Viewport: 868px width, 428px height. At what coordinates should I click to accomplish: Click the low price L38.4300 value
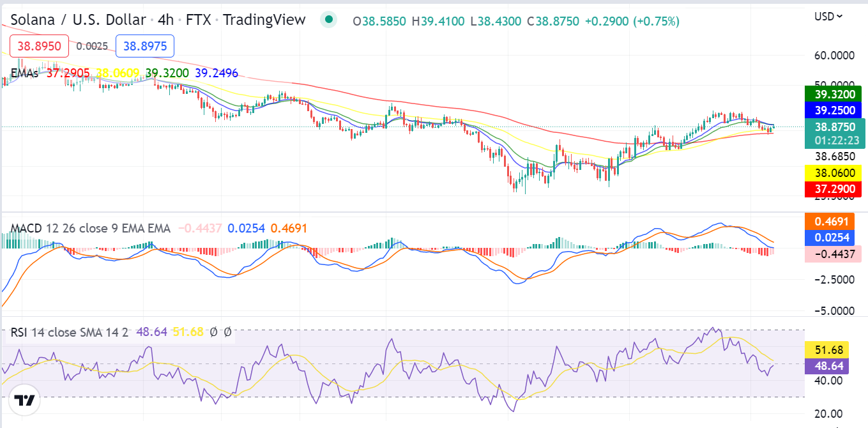click(x=495, y=21)
